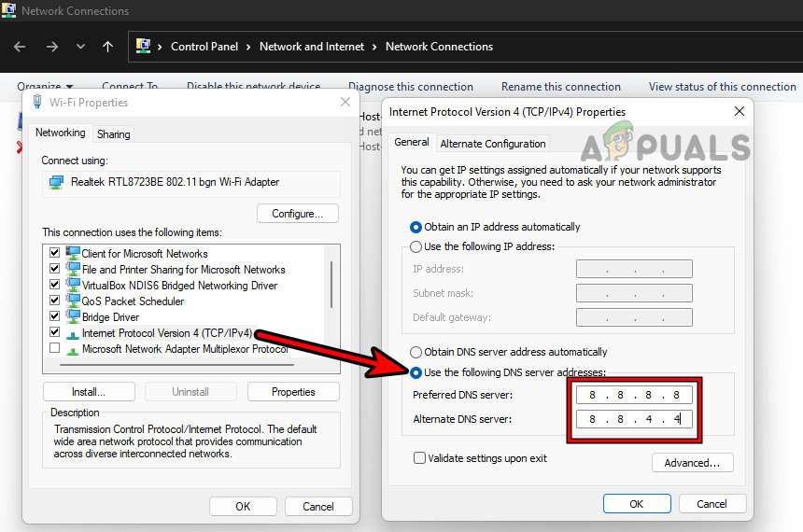Close the Wi-Fi Properties dialog
Viewport: 803px width, 532px height.
(345, 102)
